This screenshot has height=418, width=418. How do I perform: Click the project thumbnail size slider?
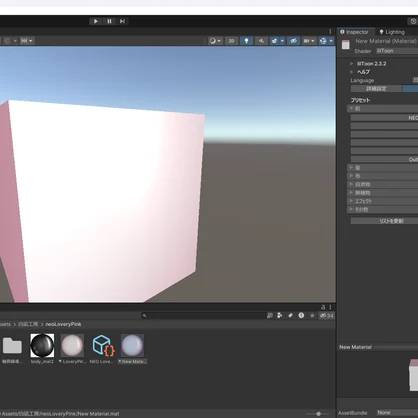[x=318, y=414]
